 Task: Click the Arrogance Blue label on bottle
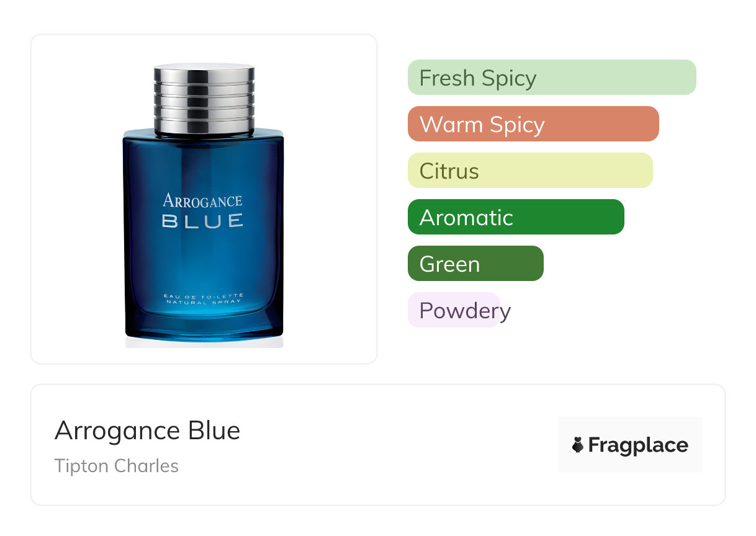(203, 212)
